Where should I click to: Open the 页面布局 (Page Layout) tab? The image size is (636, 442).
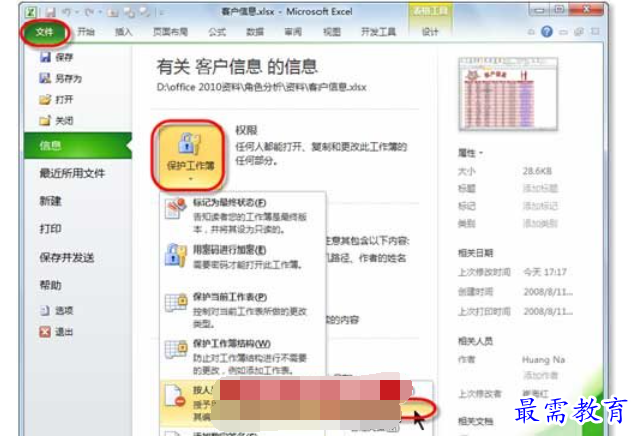click(170, 32)
